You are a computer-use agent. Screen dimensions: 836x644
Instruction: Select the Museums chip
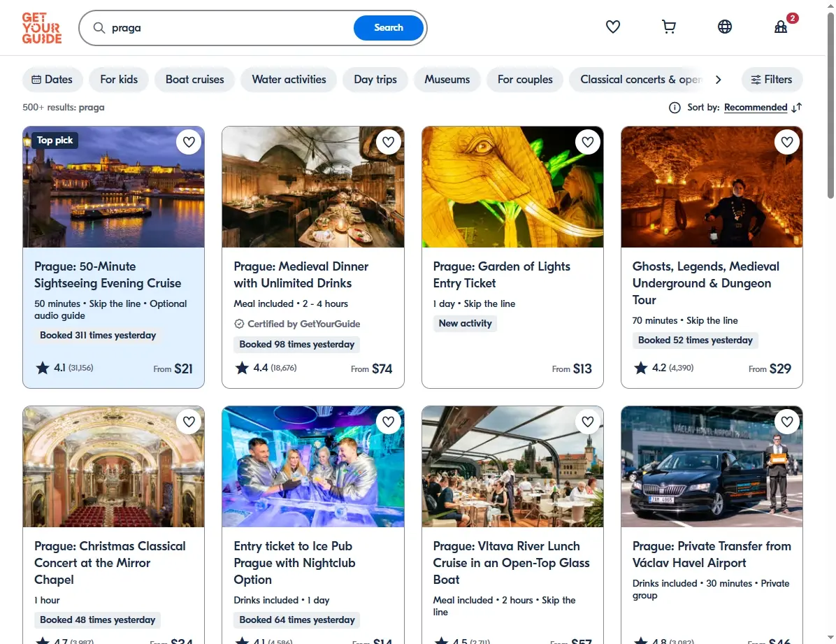(447, 80)
